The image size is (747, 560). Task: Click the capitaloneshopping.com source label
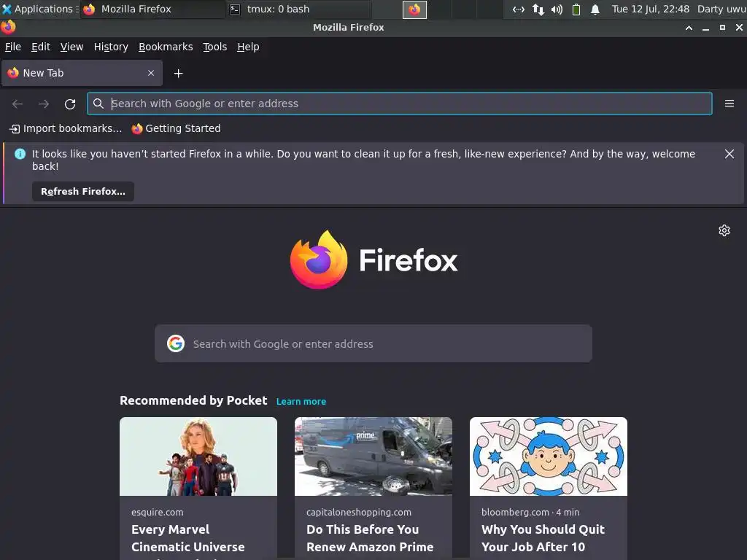click(359, 513)
